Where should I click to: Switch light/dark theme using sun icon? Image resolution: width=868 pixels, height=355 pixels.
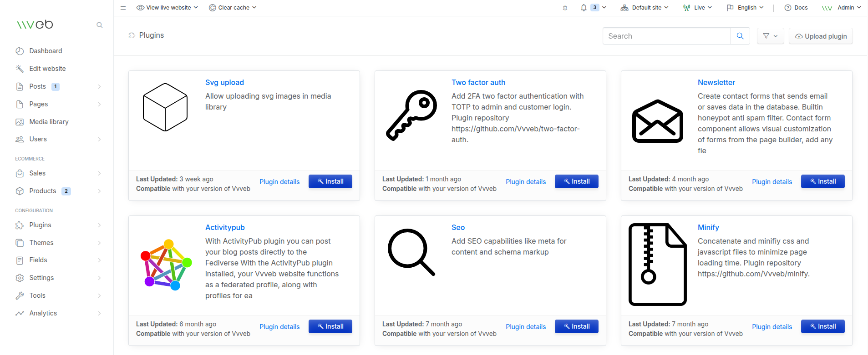click(x=565, y=8)
